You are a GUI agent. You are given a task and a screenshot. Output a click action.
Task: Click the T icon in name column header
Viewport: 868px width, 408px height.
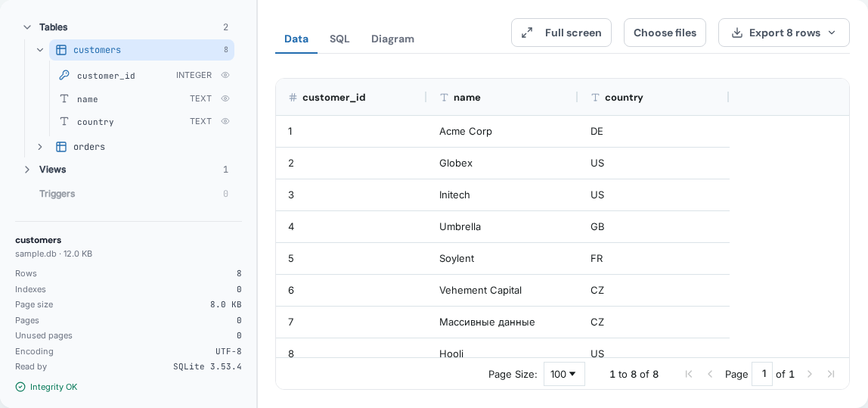(x=444, y=98)
